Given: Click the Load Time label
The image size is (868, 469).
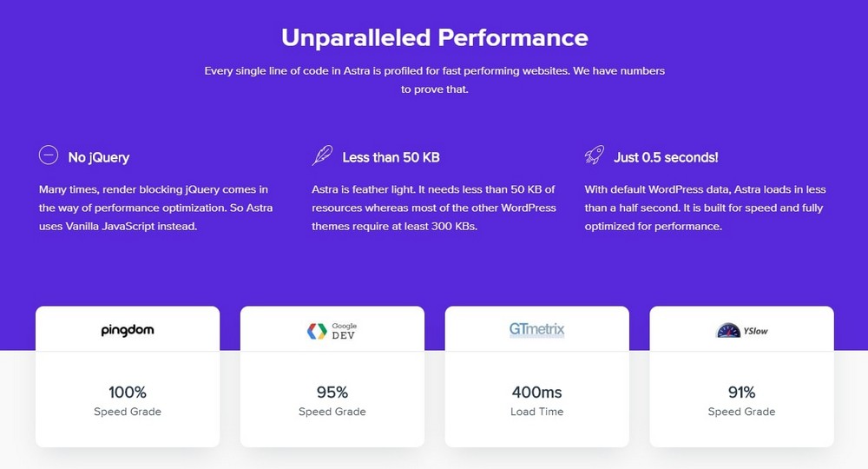Looking at the screenshot, I should click(537, 412).
